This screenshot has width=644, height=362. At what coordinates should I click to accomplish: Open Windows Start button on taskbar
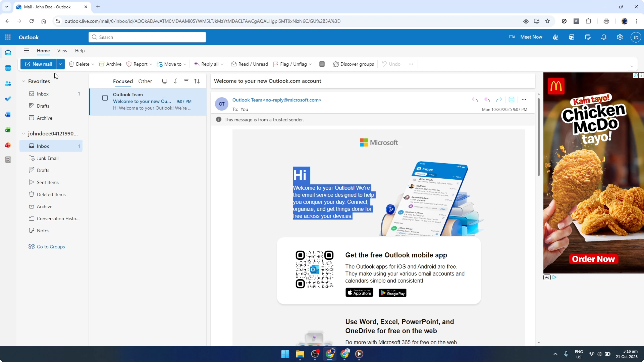click(x=285, y=354)
